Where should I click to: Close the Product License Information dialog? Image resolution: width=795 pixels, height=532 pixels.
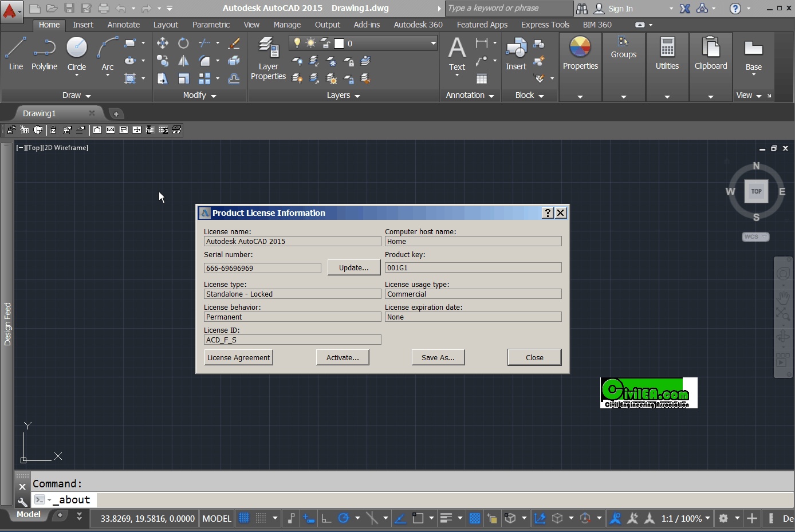point(534,357)
